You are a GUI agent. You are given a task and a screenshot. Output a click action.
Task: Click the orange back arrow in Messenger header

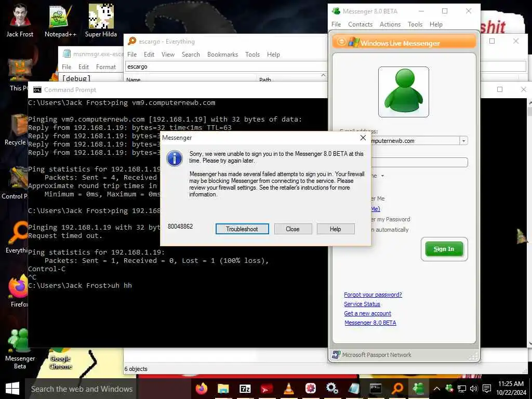tap(342, 42)
